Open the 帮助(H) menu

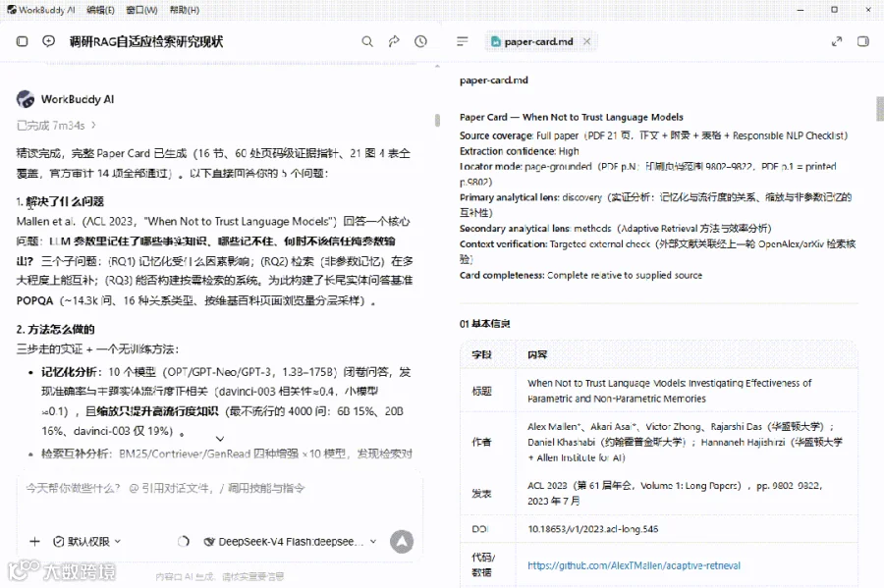click(185, 10)
